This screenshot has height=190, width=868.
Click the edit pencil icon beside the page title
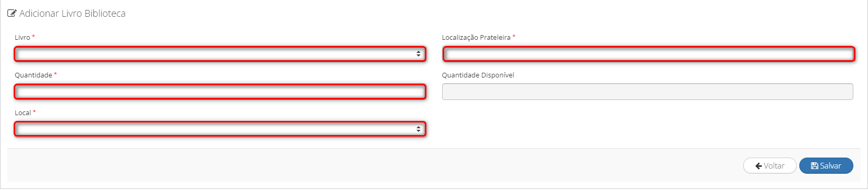click(12, 14)
